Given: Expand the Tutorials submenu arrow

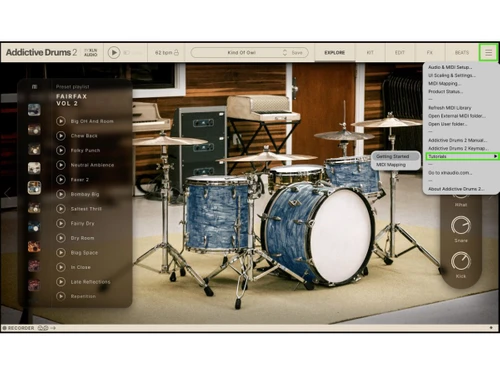Looking at the screenshot, I should [496, 156].
